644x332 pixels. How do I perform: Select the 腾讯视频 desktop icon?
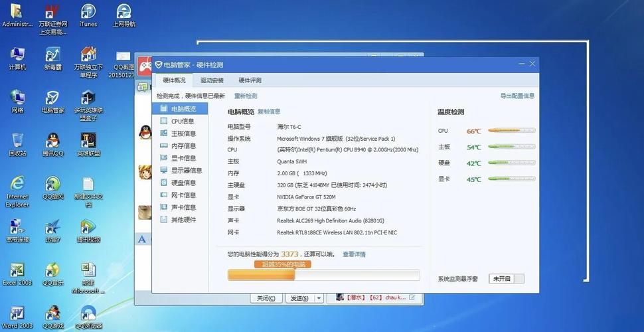[88, 231]
